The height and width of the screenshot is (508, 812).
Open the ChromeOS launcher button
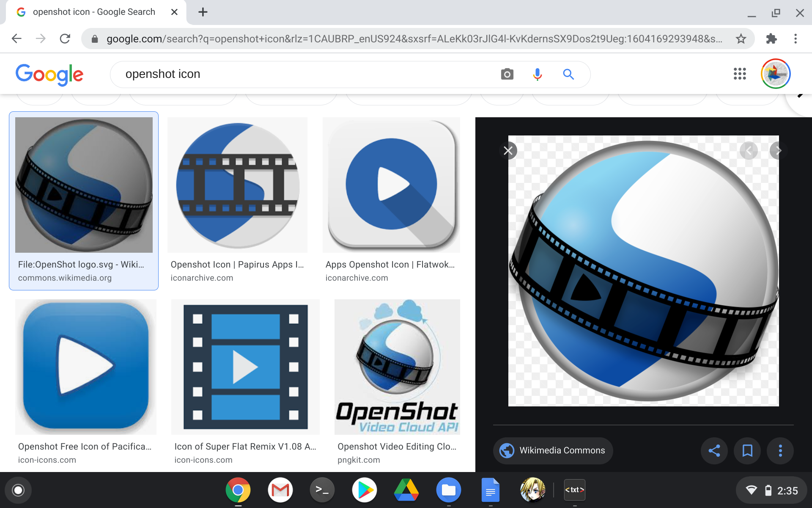[x=18, y=490]
